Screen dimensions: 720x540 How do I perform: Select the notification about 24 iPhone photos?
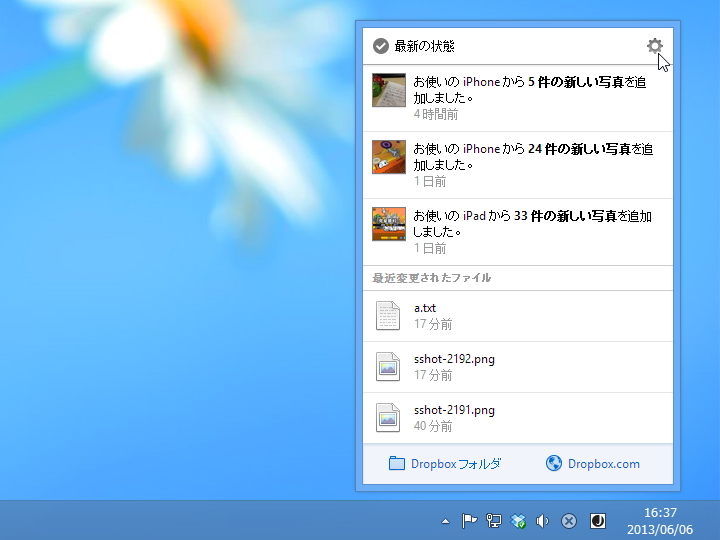[518, 165]
